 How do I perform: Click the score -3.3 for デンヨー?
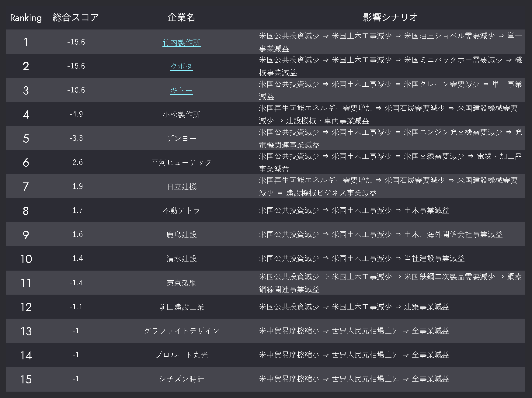pos(76,138)
